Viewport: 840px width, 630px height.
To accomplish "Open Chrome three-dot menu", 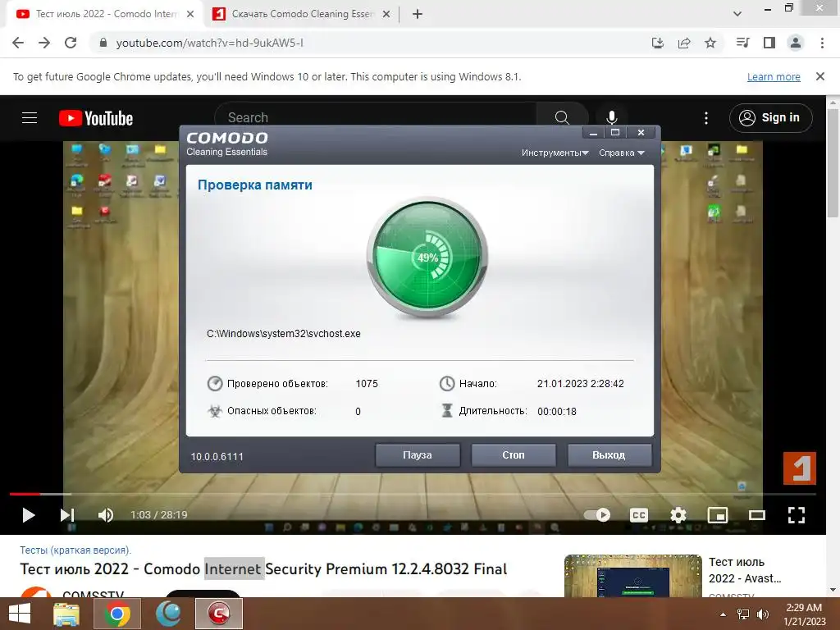I will point(822,43).
